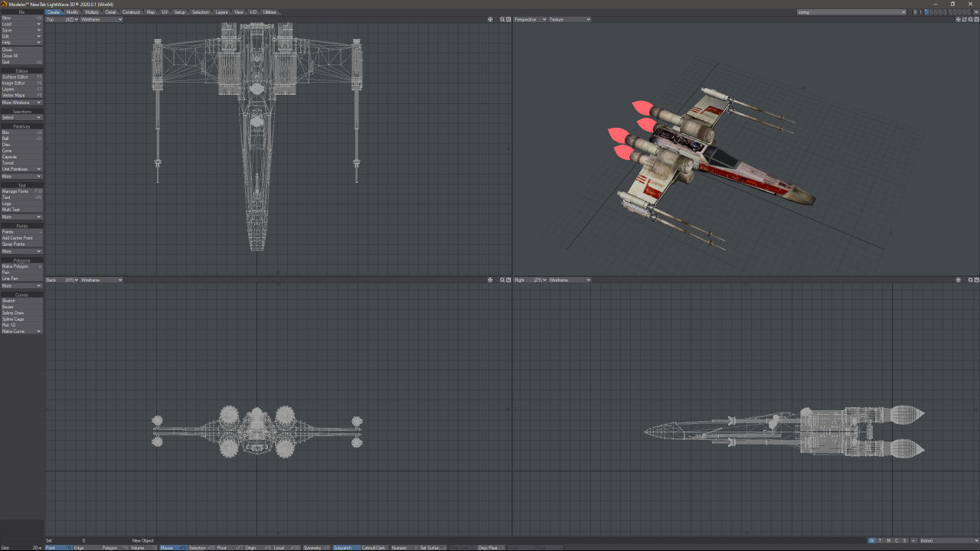Screen dimensions: 980x551
Task: Click the zoom icon in Back viewport
Action: (502, 280)
